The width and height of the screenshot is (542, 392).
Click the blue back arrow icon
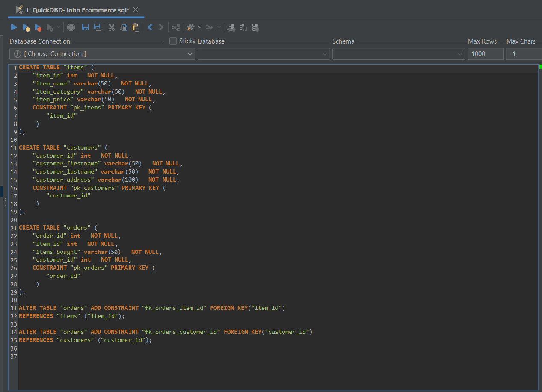(x=150, y=27)
